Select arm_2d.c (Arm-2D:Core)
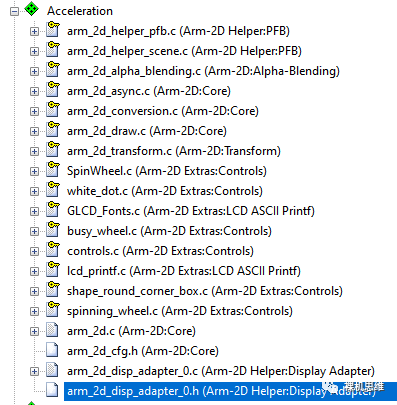The height and width of the screenshot is (405, 397). pos(131,331)
